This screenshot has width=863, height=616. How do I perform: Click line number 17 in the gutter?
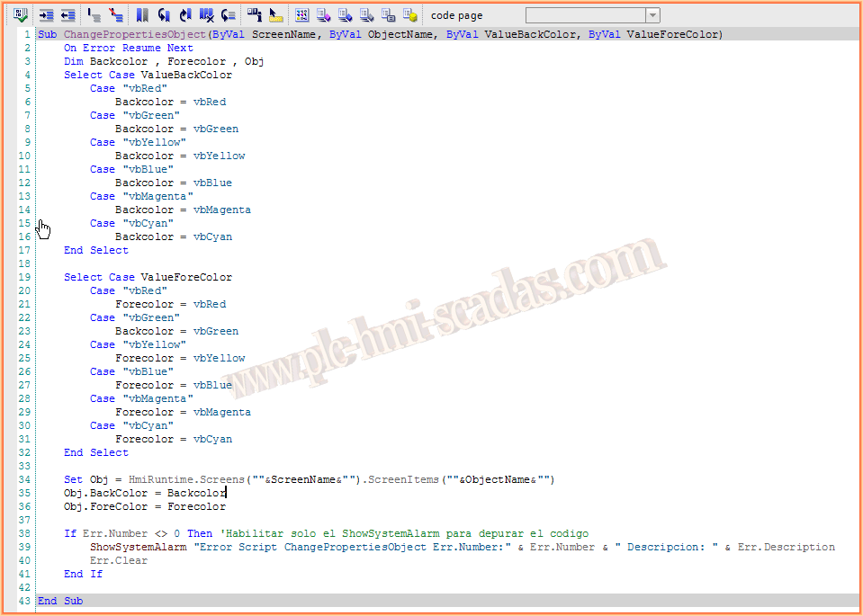point(24,250)
